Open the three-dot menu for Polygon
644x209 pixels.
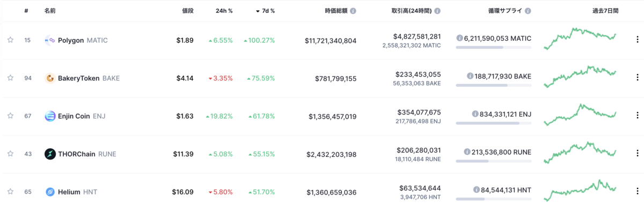tap(637, 39)
